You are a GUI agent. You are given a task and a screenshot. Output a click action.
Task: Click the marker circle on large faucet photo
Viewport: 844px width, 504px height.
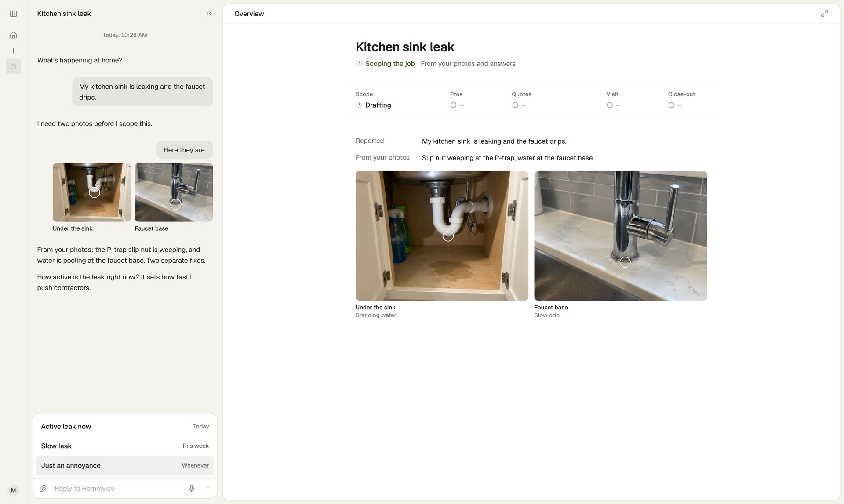click(625, 262)
